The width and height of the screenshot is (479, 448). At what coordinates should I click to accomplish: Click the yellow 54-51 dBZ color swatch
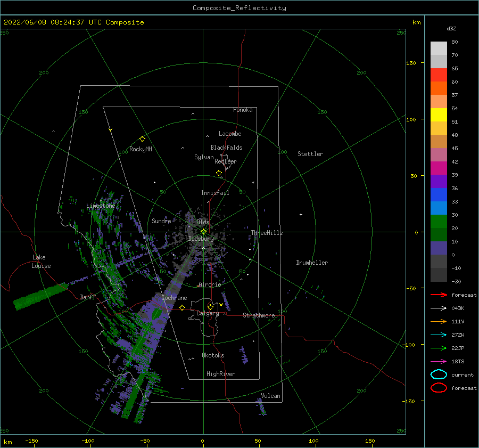pyautogui.click(x=439, y=115)
